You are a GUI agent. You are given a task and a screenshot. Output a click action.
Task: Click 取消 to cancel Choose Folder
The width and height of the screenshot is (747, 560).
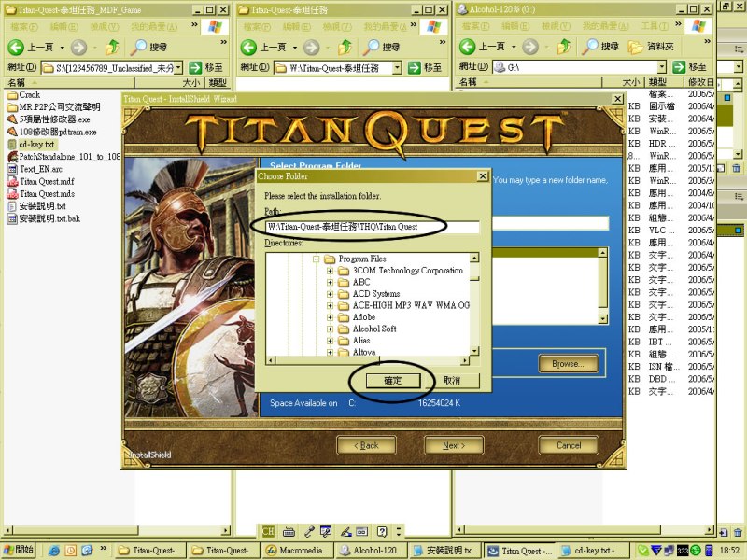pos(452,381)
